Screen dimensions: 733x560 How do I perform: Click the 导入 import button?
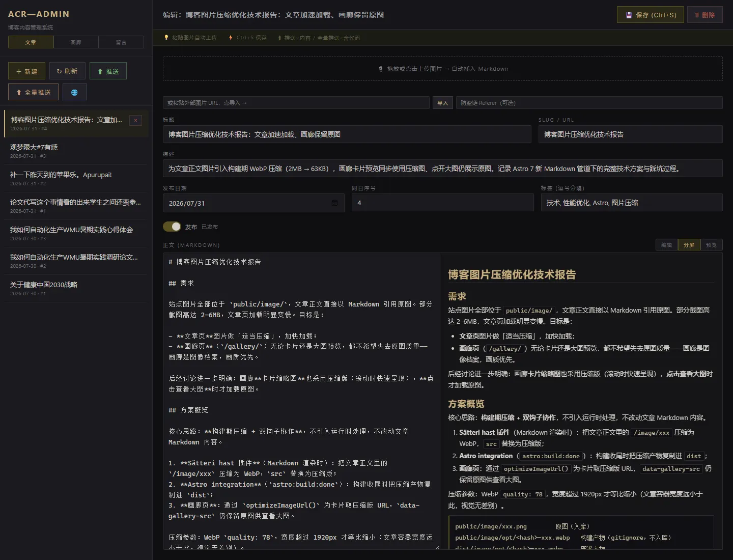[x=442, y=103]
